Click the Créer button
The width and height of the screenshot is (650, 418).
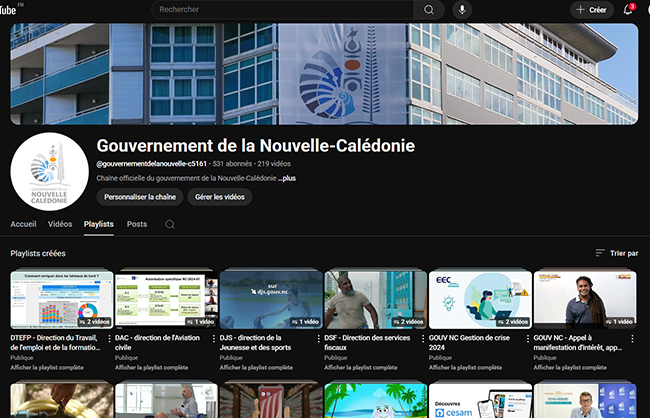click(592, 10)
